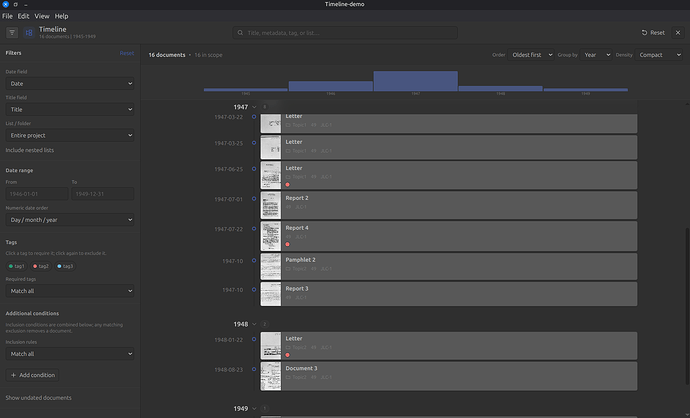Click the timeline dot for 1947-03-22
The height and width of the screenshot is (418, 690).
pos(254,117)
